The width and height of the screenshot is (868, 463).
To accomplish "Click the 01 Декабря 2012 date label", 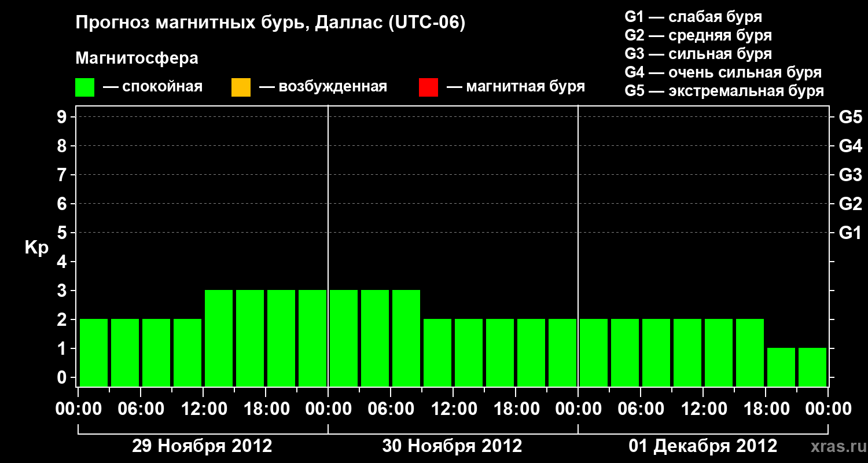I will [703, 446].
